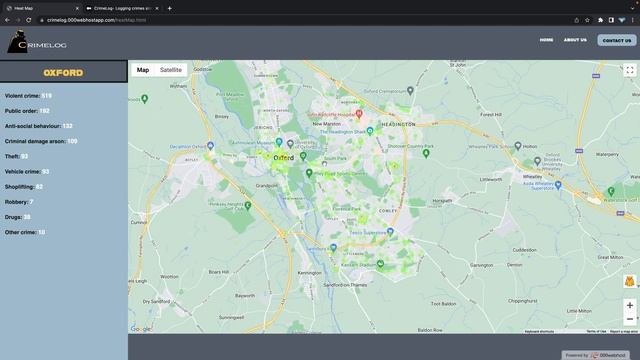Click the Shoplifting statistic

pos(24,187)
